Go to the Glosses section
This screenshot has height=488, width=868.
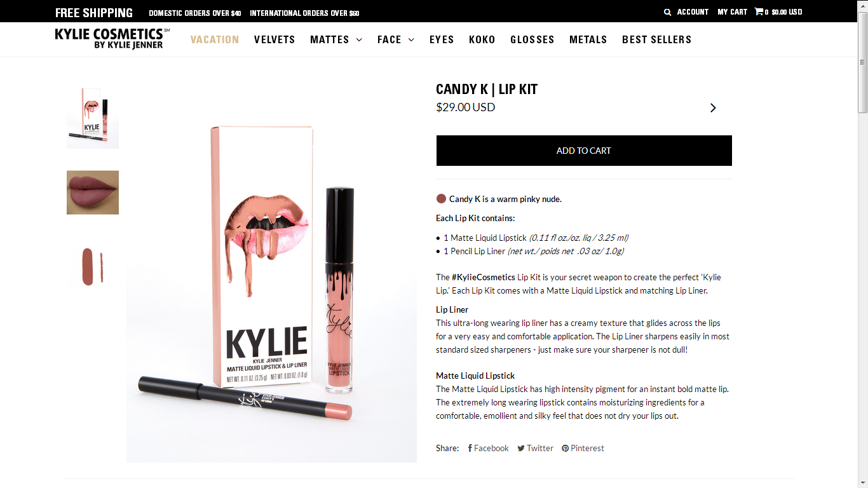(532, 39)
